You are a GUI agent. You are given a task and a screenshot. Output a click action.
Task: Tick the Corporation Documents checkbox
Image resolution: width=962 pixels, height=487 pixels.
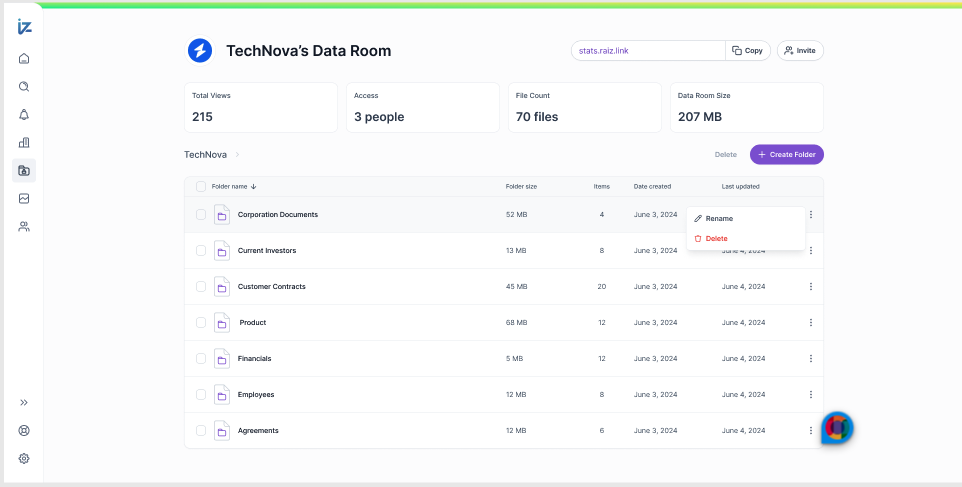point(201,215)
